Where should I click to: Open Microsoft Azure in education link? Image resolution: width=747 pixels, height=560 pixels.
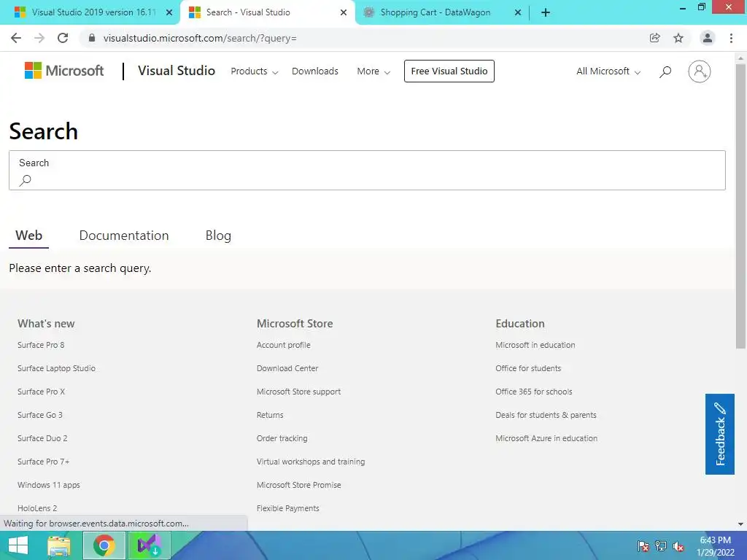click(546, 438)
